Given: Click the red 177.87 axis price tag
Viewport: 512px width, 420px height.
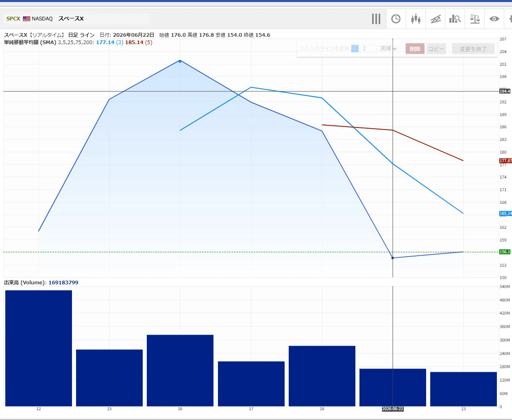Looking at the screenshot, I should pos(505,161).
